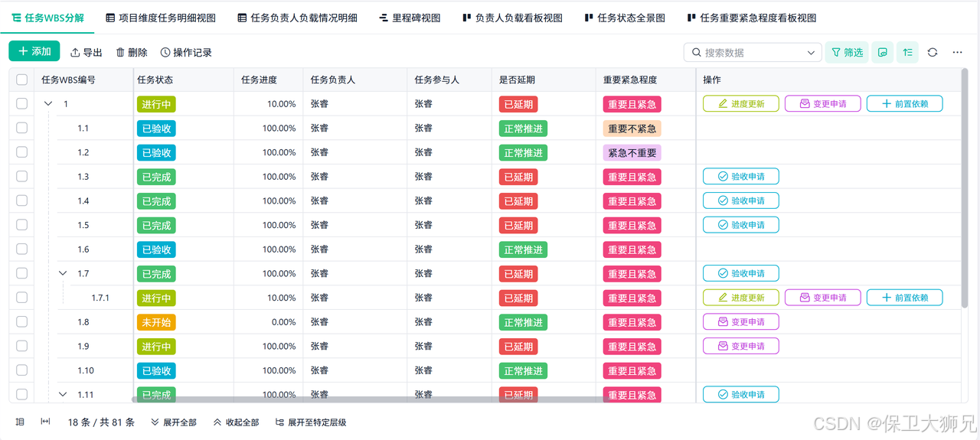Tick the checkbox for row 1.1

tap(21, 128)
